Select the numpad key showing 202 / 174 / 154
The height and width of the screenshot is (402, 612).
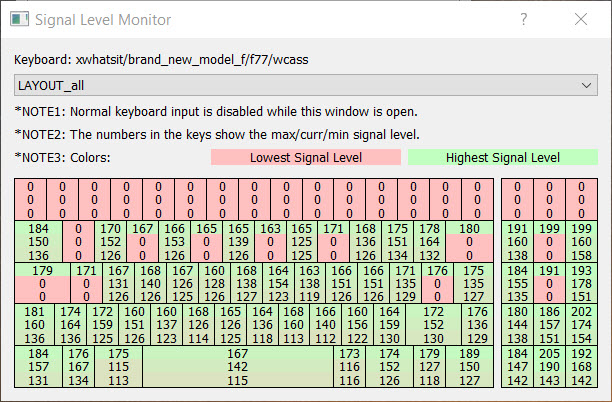click(x=582, y=325)
